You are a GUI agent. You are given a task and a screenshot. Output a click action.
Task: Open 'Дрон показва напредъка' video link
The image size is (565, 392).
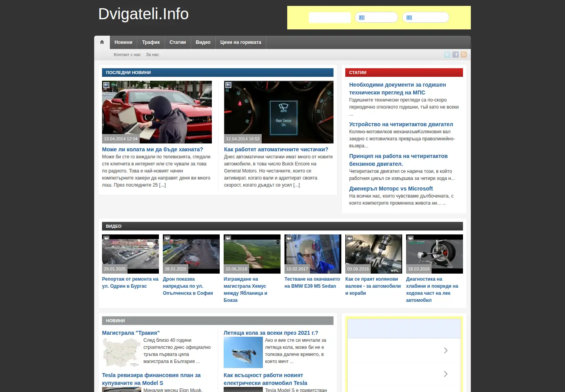(x=188, y=286)
